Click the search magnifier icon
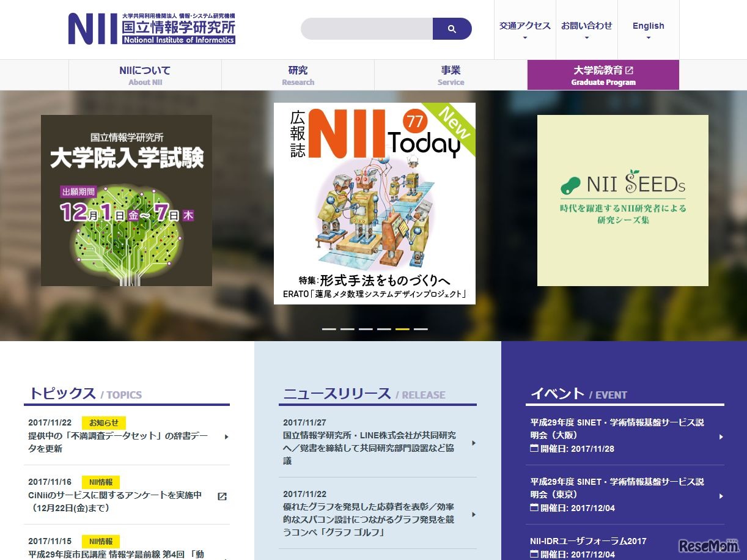Viewport: 747px width, 560px height. coord(452,28)
